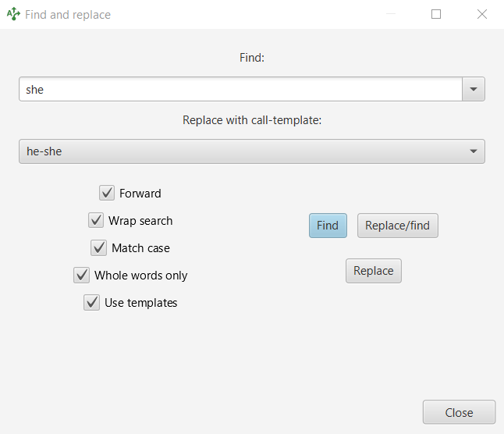Image resolution: width=504 pixels, height=434 pixels.
Task: Maximize the Find and replace window
Action: pyautogui.click(x=436, y=14)
